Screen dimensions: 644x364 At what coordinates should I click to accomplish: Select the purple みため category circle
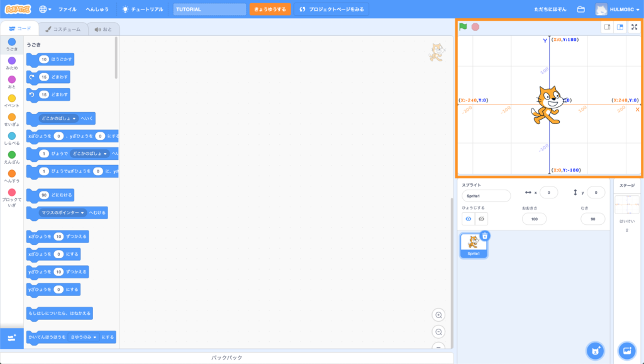(11, 61)
